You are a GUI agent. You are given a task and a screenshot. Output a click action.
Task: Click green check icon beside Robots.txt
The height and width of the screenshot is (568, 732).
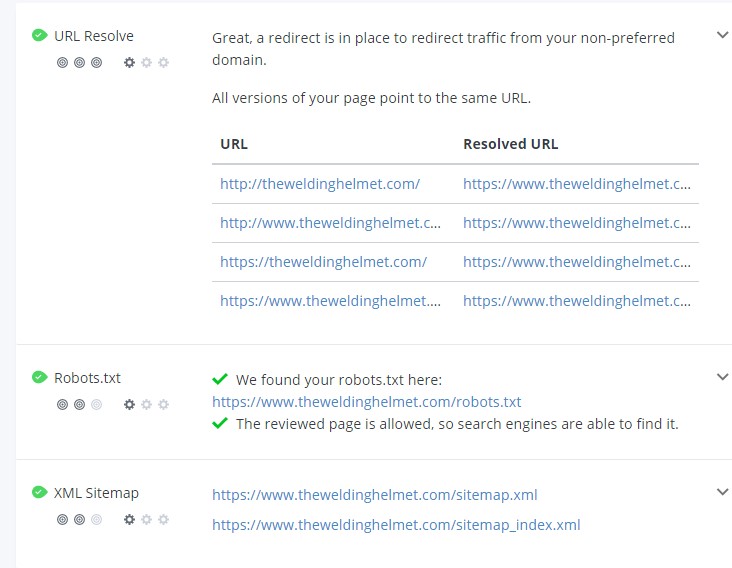pos(39,377)
